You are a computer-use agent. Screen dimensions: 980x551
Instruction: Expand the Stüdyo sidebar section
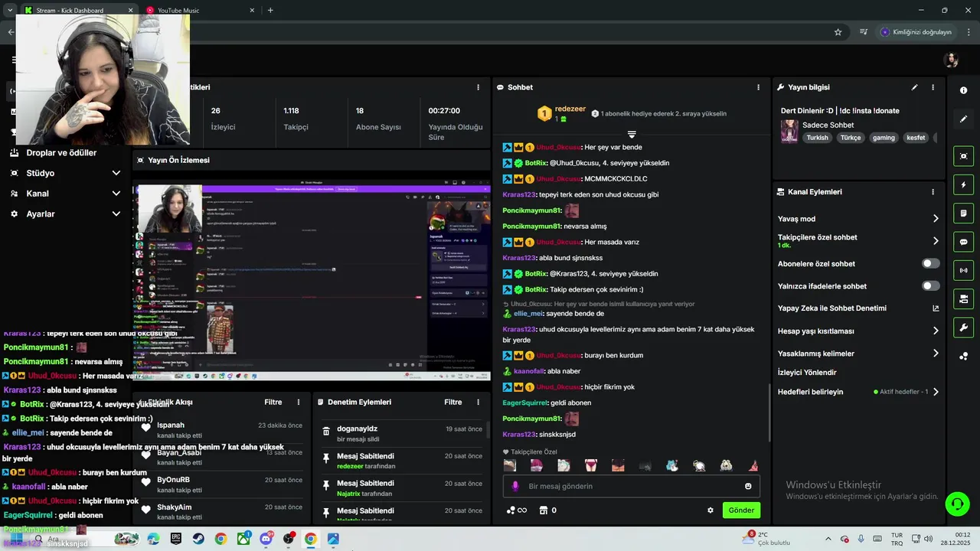116,173
